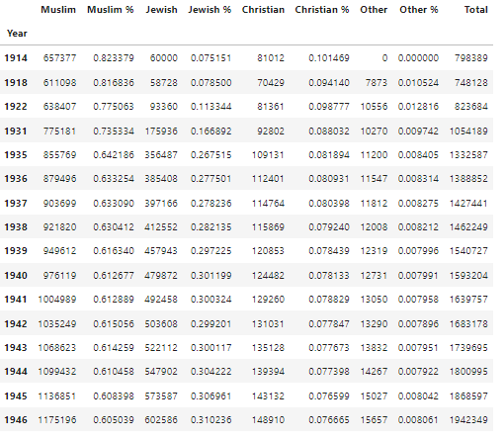
Task: Click Total value 1054189
Action: [468, 132]
